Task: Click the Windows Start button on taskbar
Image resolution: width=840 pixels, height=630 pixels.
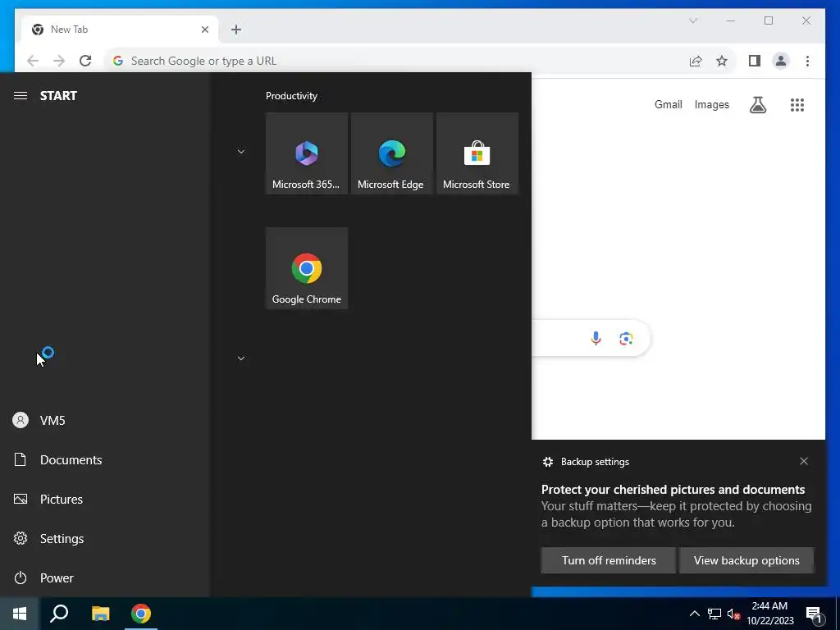Action: 20,614
